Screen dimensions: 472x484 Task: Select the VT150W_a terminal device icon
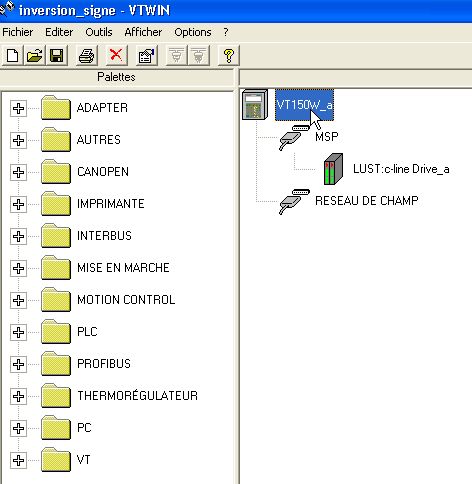click(x=255, y=105)
